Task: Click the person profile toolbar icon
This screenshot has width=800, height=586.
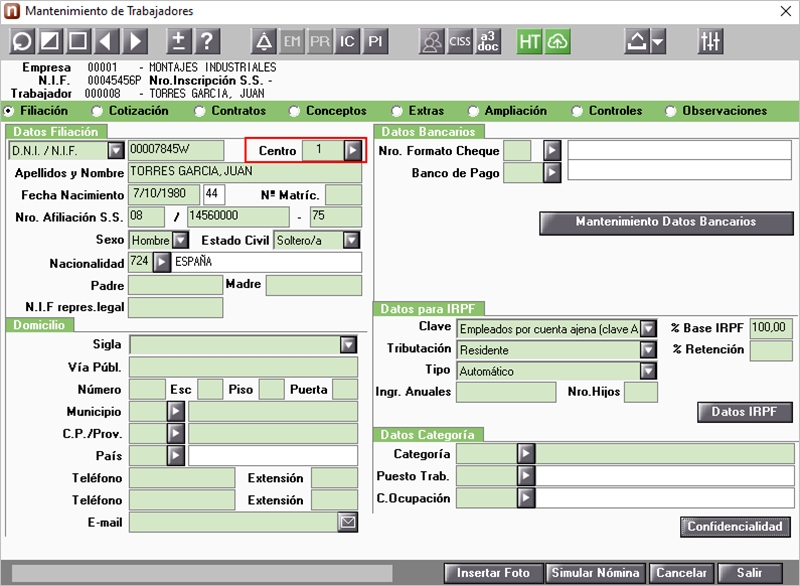Action: [432, 41]
